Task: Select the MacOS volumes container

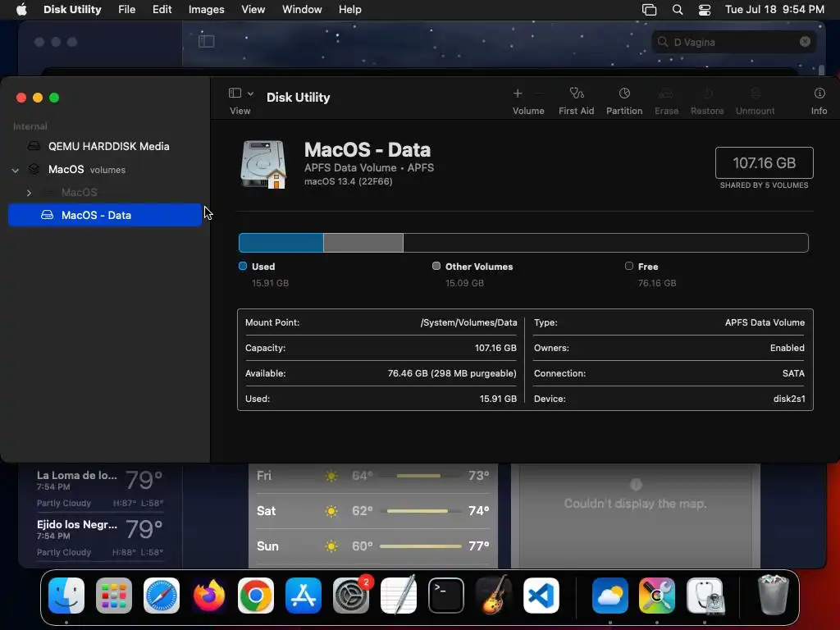Action: pos(104,169)
